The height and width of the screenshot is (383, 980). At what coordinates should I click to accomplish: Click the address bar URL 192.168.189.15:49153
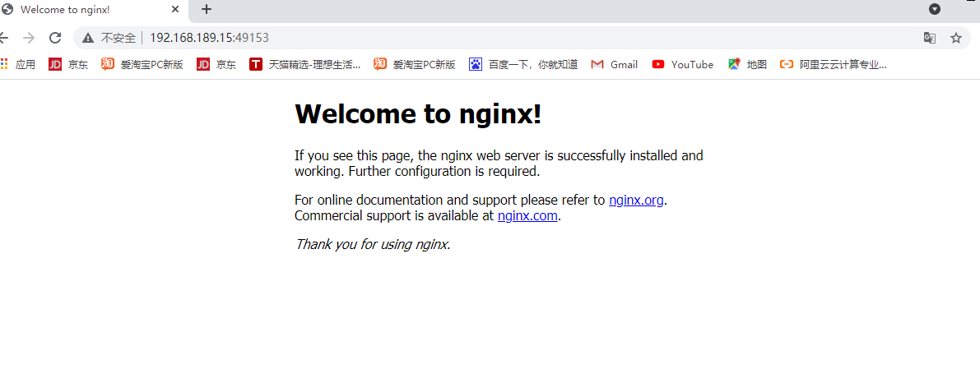[209, 38]
